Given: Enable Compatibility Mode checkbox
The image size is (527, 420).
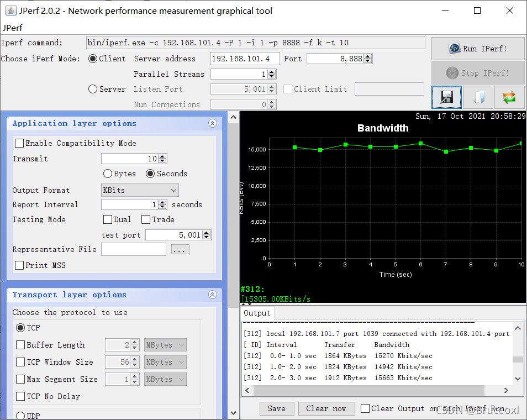Looking at the screenshot, I should (19, 143).
